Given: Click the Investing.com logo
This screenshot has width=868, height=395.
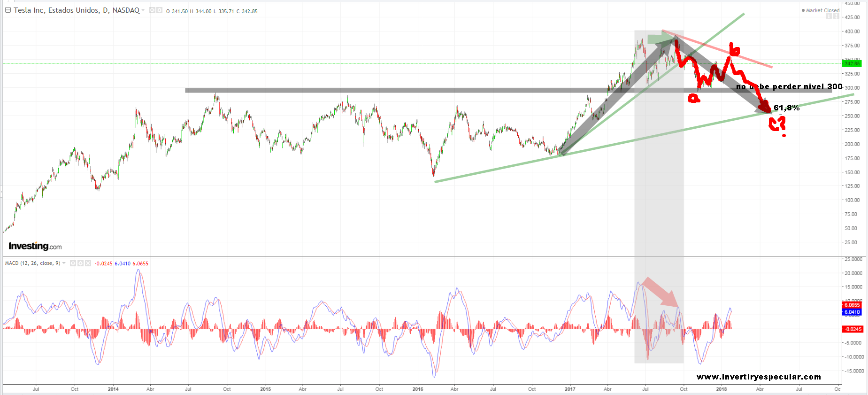Looking at the screenshot, I should click(35, 246).
